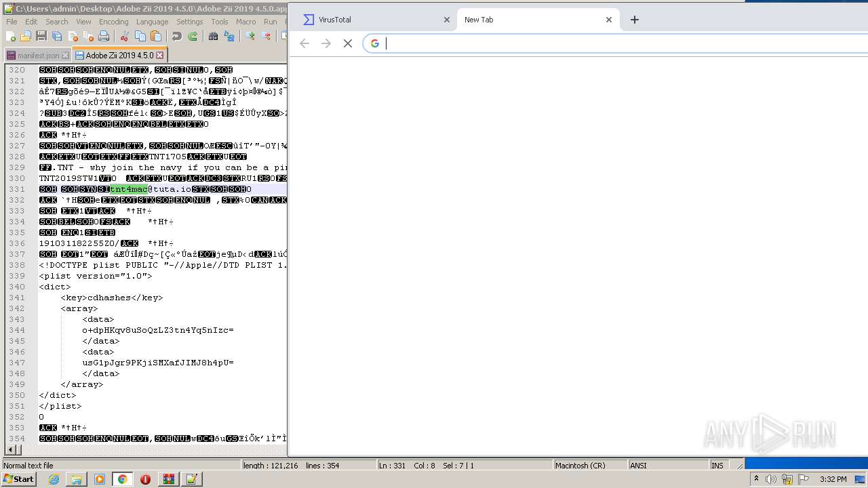Click the Paste clipboard icon
The image size is (868, 488).
(x=156, y=37)
